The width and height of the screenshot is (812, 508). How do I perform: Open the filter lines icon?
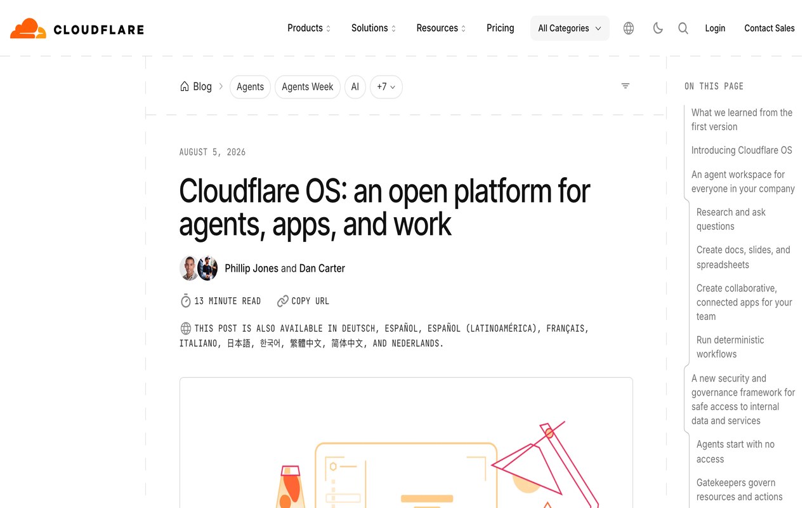(x=625, y=86)
